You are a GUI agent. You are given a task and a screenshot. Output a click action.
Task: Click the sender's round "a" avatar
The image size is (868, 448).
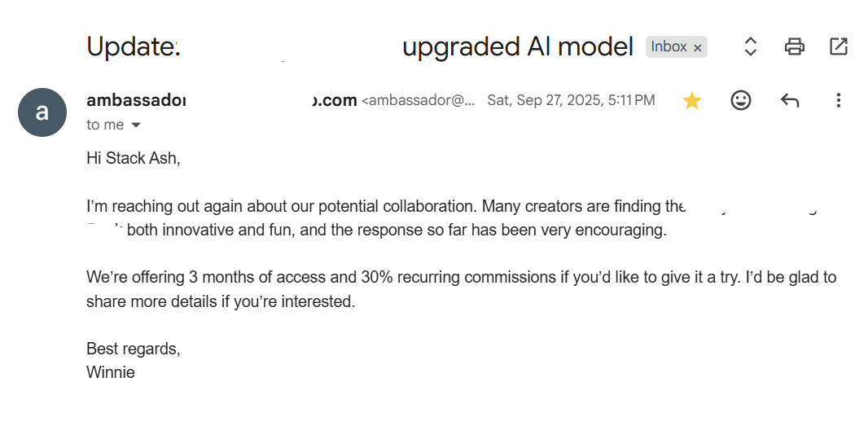(42, 112)
